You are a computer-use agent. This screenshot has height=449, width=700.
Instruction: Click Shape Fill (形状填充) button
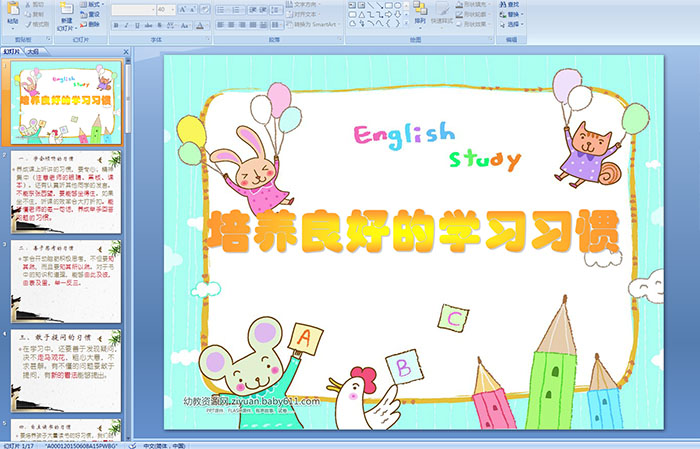click(472, 4)
